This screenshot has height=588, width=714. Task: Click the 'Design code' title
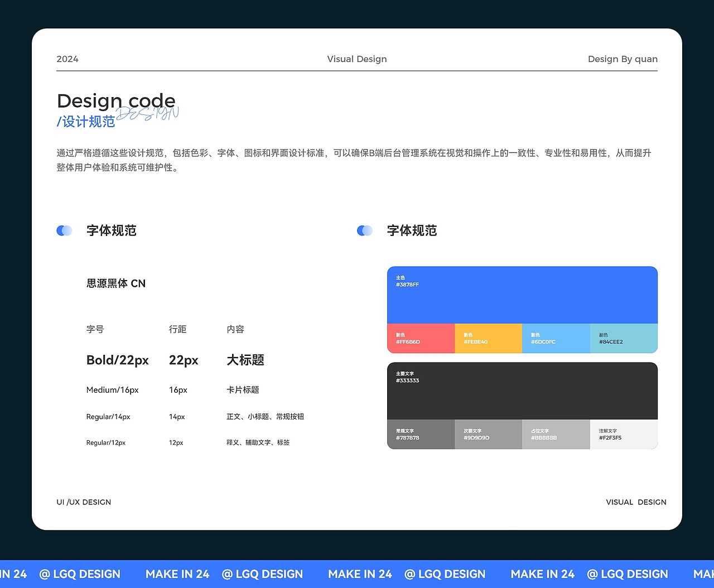(x=116, y=101)
